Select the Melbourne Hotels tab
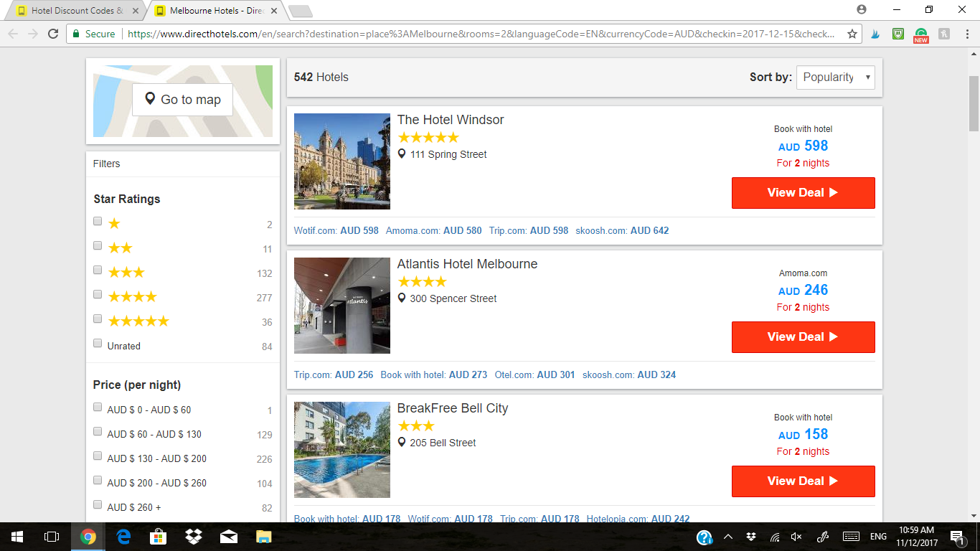The image size is (980, 551). coord(215,11)
